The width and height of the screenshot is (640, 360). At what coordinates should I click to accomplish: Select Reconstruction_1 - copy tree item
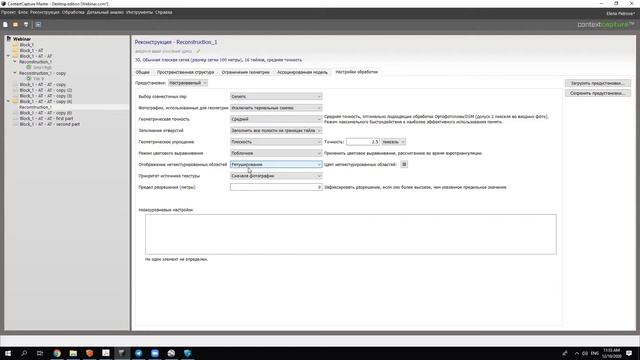click(x=42, y=73)
